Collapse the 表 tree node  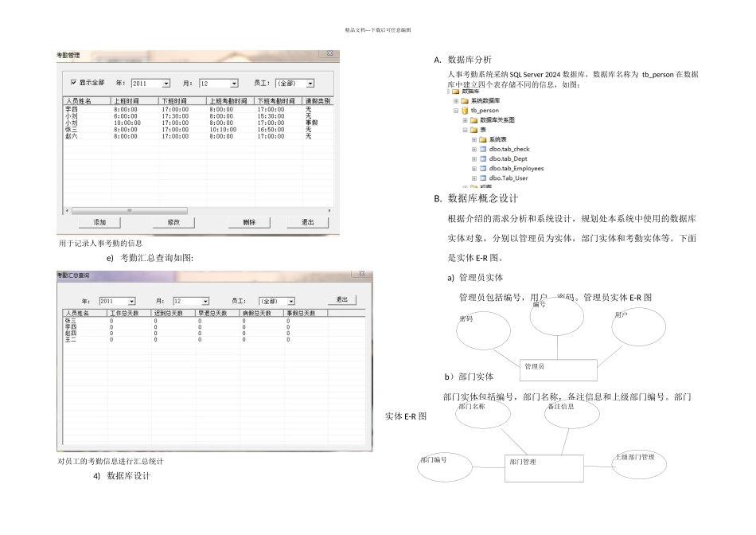[x=465, y=130]
